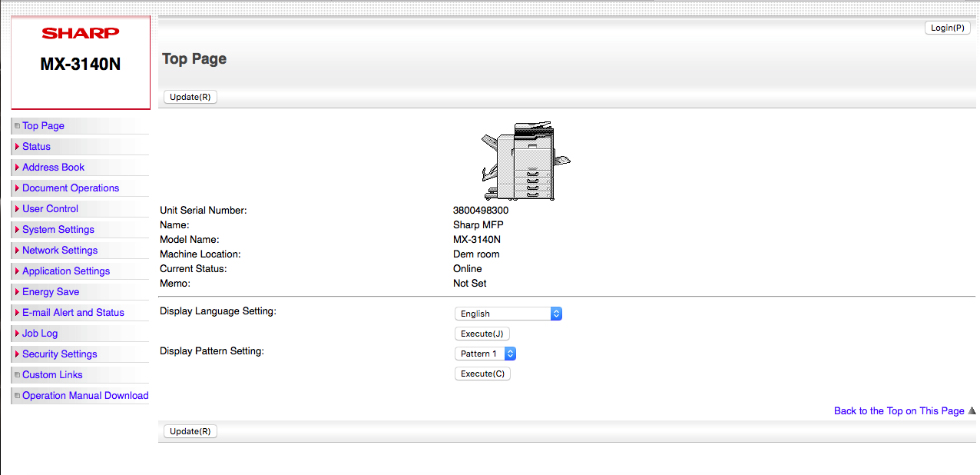Click the SHARP logo
This screenshot has height=475, width=980.
click(x=81, y=33)
